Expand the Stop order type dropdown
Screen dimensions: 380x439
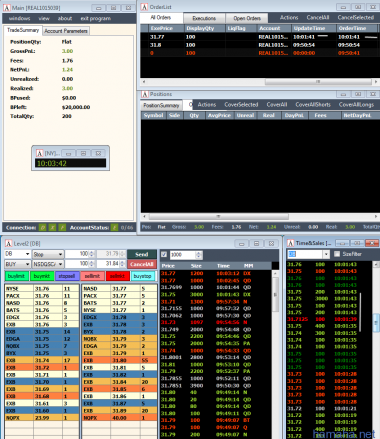click(48, 254)
